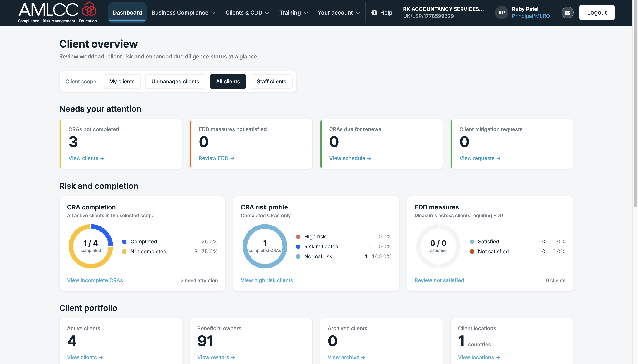This screenshot has width=638, height=364.
Task: Click the Satisfied legend swatch
Action: pos(472,242)
